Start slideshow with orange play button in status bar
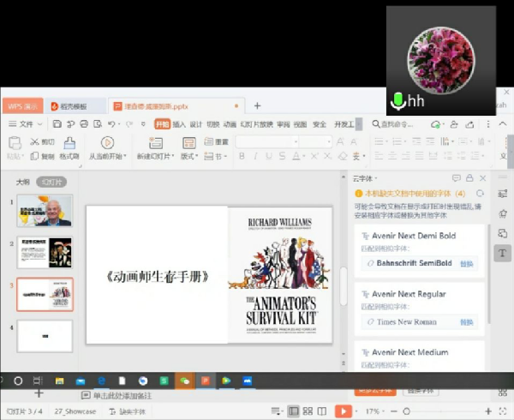Screen dimensions: 514x420 (x=343, y=411)
